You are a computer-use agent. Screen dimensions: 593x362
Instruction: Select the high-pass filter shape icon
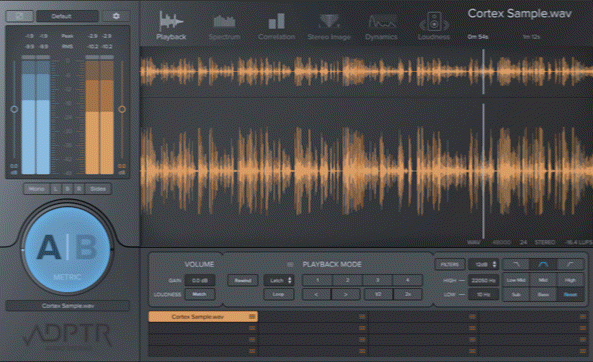[x=570, y=264]
